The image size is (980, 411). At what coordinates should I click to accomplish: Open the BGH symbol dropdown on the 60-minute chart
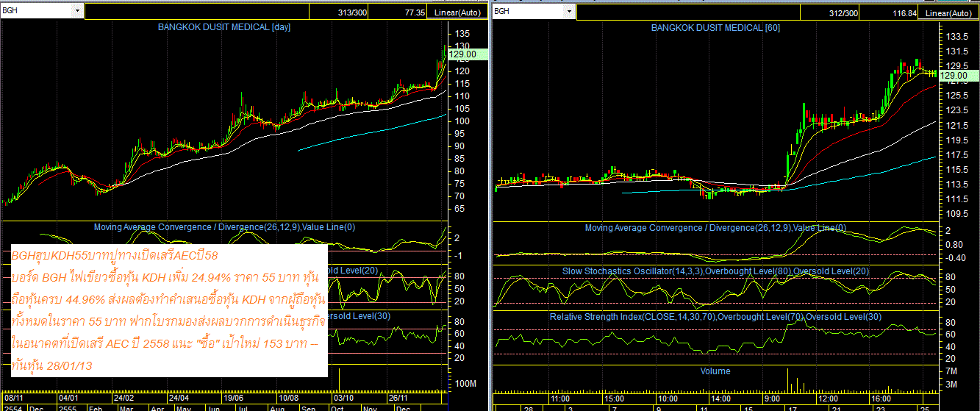(568, 12)
